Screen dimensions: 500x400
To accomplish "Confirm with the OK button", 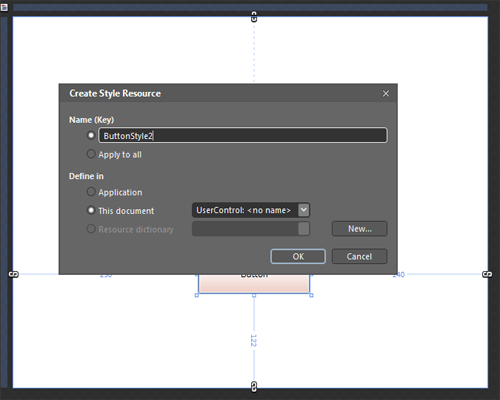I will click(298, 256).
